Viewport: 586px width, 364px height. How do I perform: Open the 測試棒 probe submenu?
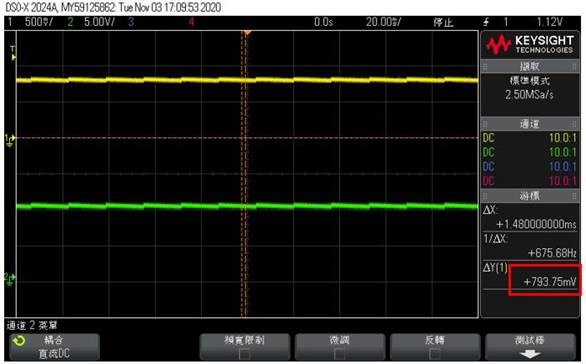[530, 346]
